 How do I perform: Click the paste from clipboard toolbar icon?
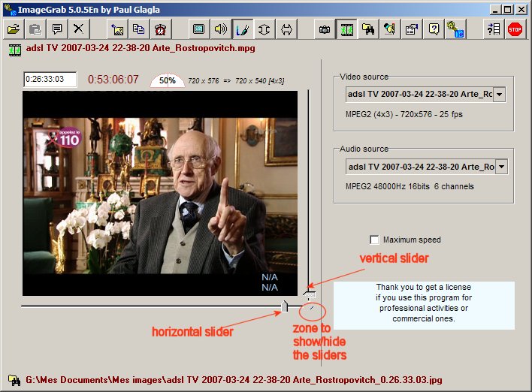[x=35, y=29]
